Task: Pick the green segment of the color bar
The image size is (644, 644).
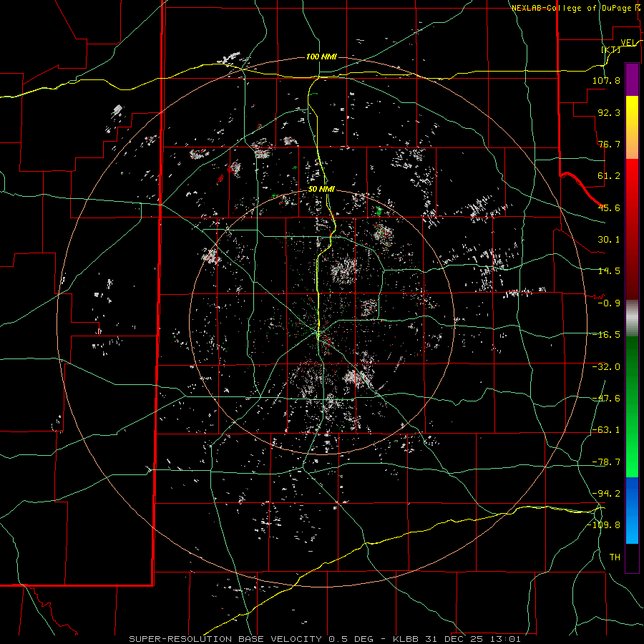Action: (x=632, y=406)
